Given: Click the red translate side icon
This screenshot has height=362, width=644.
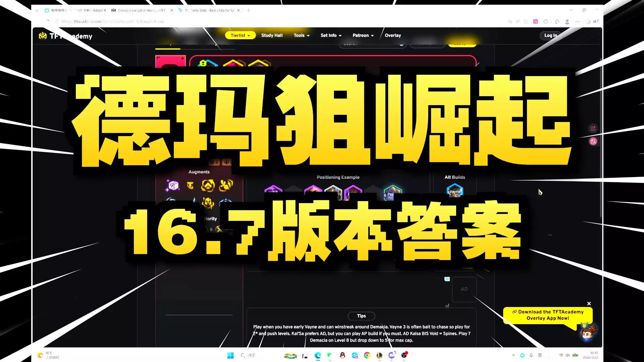Looking at the screenshot, I should pos(593,141).
